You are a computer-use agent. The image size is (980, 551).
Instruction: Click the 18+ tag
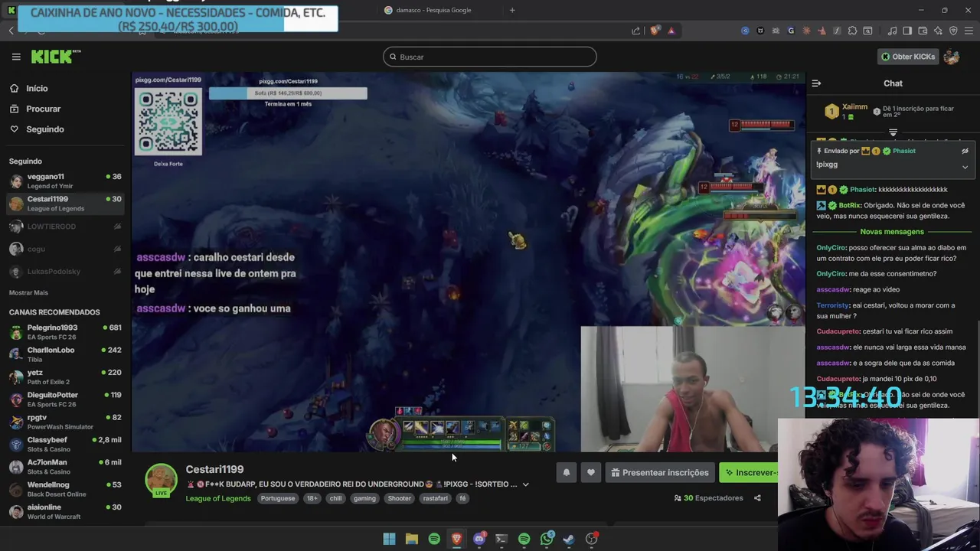[312, 498]
